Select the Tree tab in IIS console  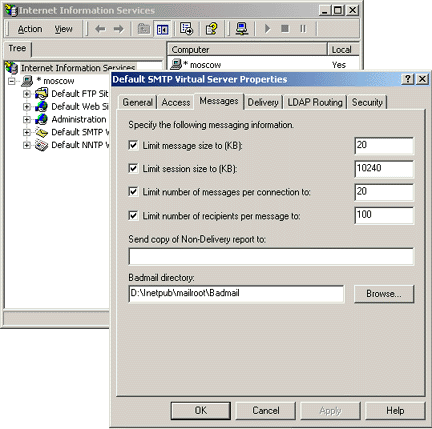17,48
